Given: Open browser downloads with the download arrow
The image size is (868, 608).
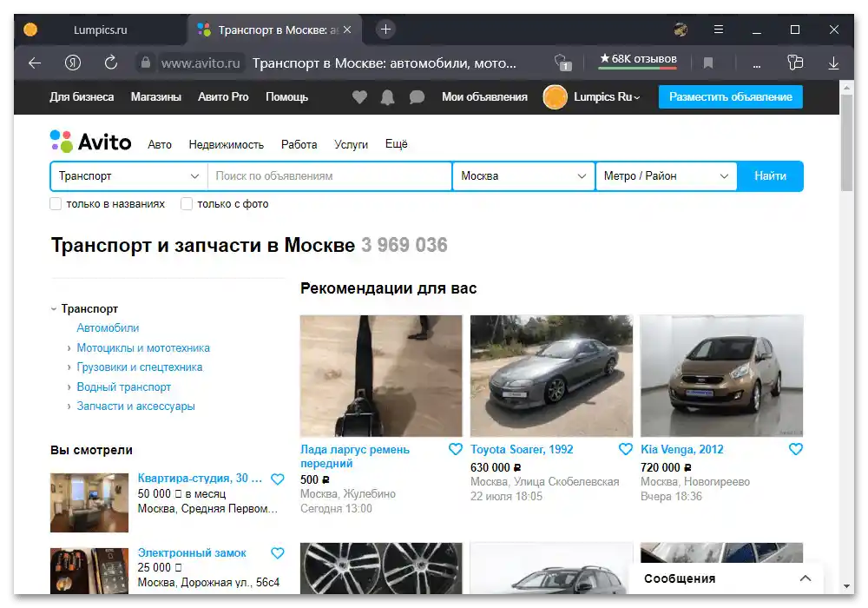Looking at the screenshot, I should tap(833, 63).
